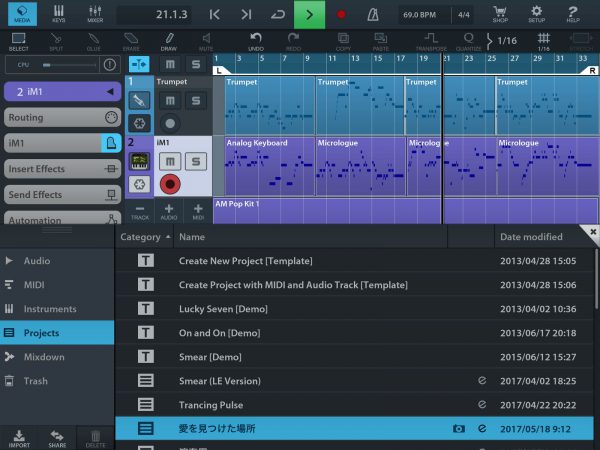Viewport: 600px width, 450px height.
Task: Choose the Glue tool
Action: coord(93,42)
